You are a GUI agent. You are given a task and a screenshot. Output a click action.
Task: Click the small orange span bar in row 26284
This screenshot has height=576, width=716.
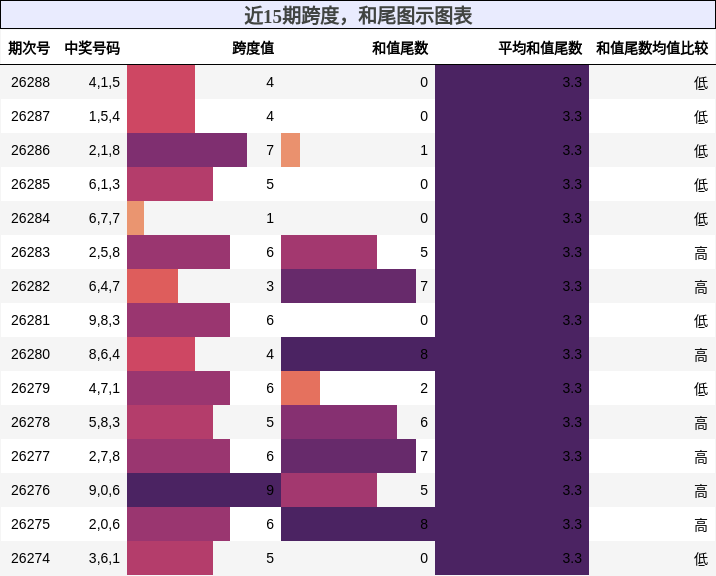point(136,218)
